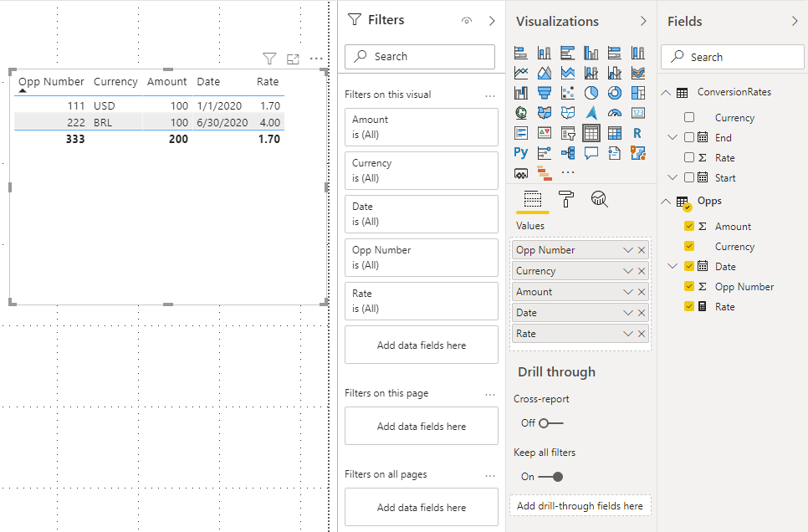Uncheck the Date field in Opps
Viewport: 808px width, 532px height.
tap(689, 267)
